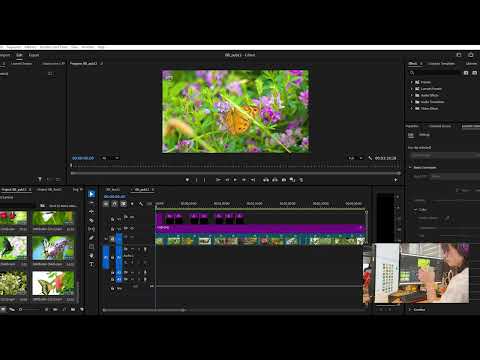The height and width of the screenshot is (360, 480).
Task: Open the Program monitor zoom level dropdown
Action: point(110,158)
